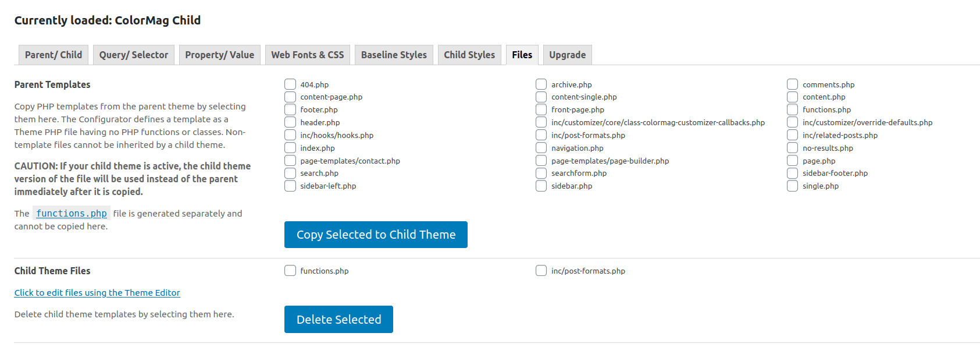Image resolution: width=980 pixels, height=347 pixels.
Task: Go to the Upgrade tab
Action: [567, 54]
